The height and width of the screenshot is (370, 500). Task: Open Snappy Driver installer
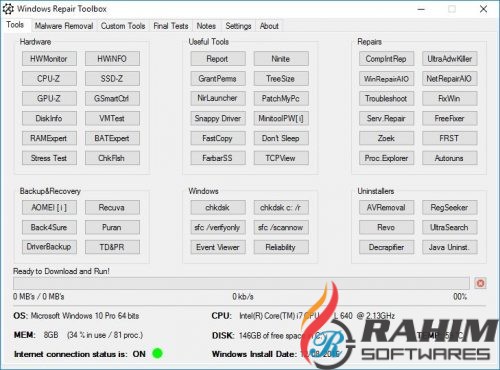pos(218,118)
